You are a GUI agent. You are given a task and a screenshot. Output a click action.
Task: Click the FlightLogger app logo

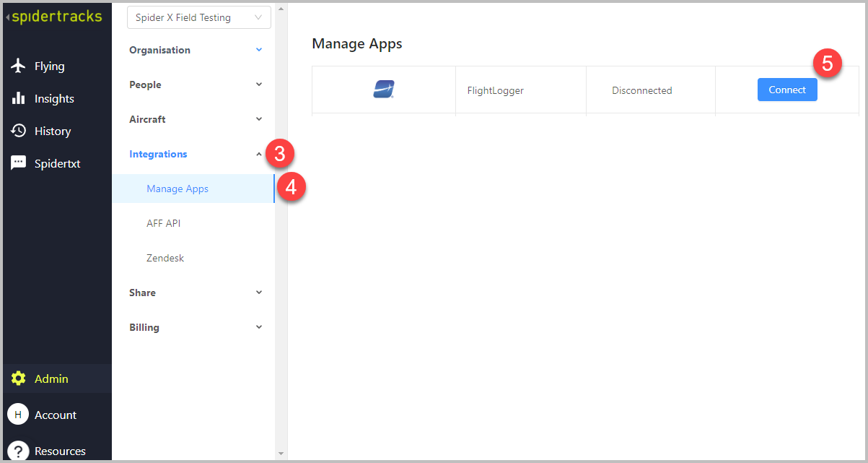tap(384, 90)
